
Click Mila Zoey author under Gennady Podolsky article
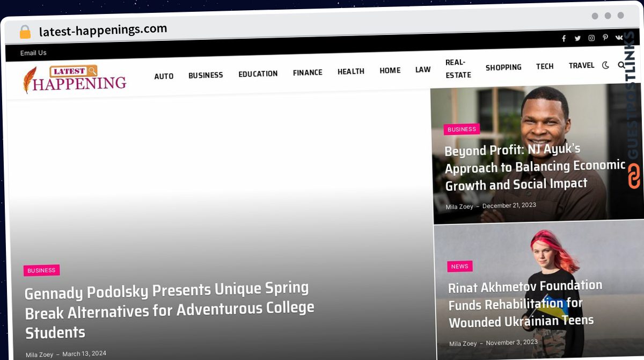(x=40, y=355)
